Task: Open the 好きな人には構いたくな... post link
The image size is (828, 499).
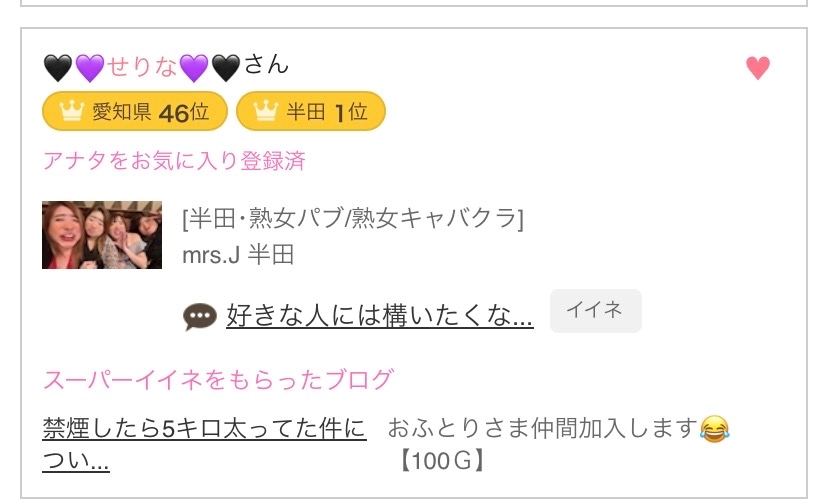Action: [380, 317]
